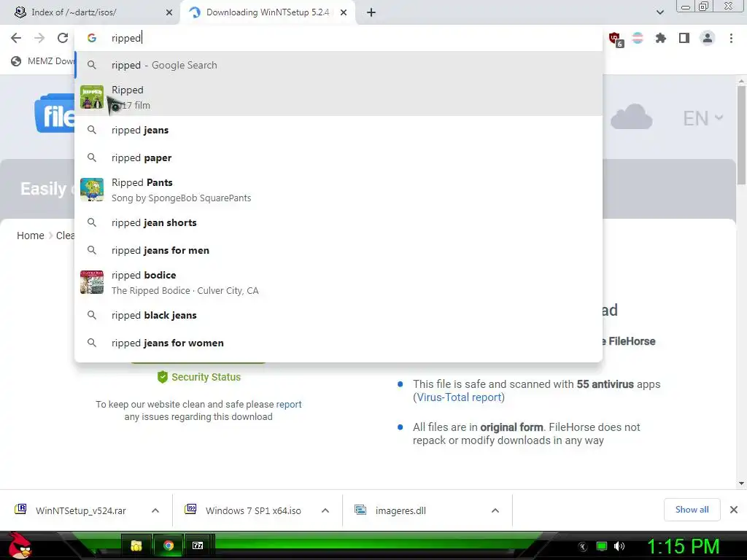
Task: Click the Ripped film poster thumbnail
Action: coord(92,97)
